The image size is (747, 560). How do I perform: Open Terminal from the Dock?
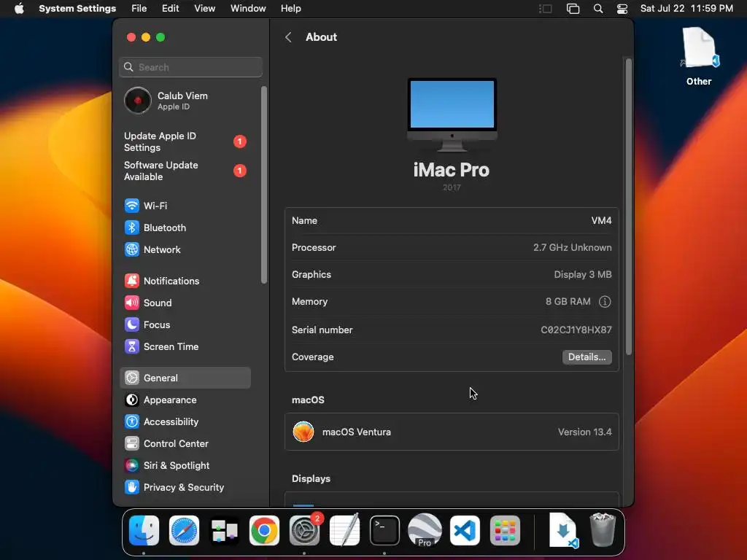click(x=384, y=531)
